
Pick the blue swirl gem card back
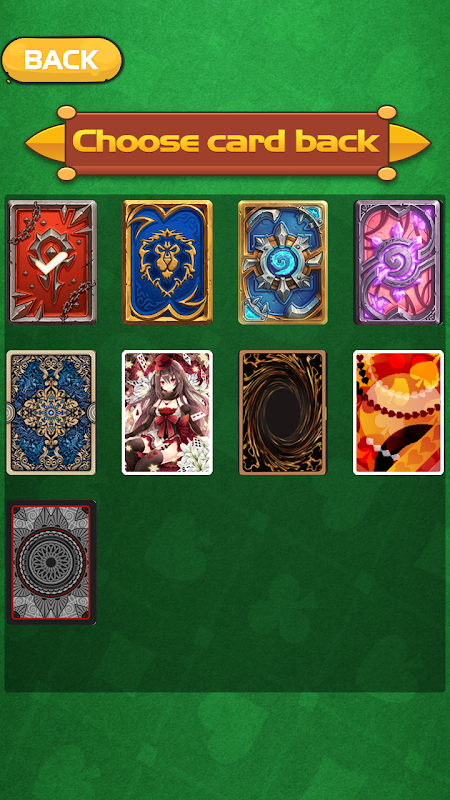pyautogui.click(x=283, y=262)
